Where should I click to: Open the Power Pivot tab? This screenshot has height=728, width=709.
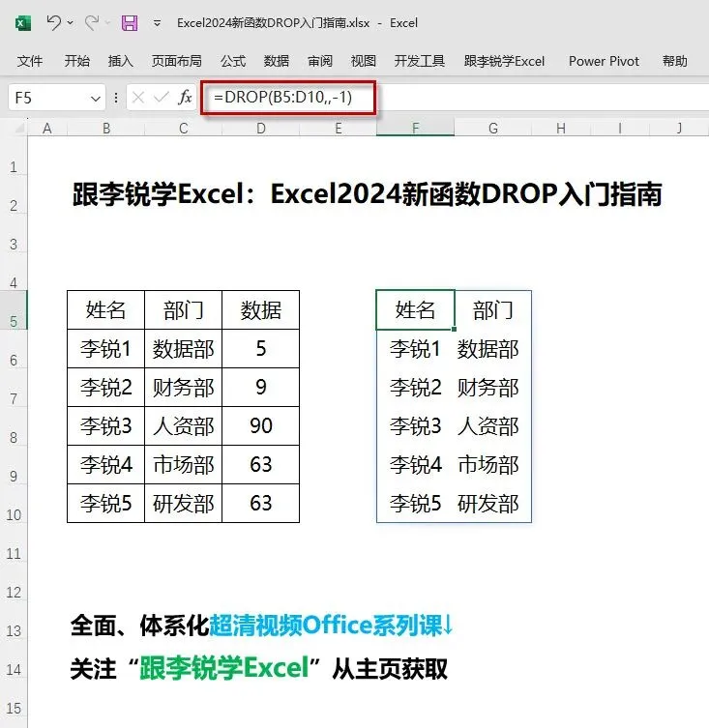tap(604, 61)
